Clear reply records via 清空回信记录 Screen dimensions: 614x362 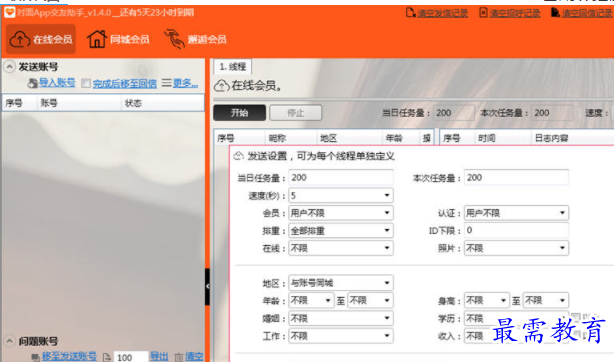(587, 13)
